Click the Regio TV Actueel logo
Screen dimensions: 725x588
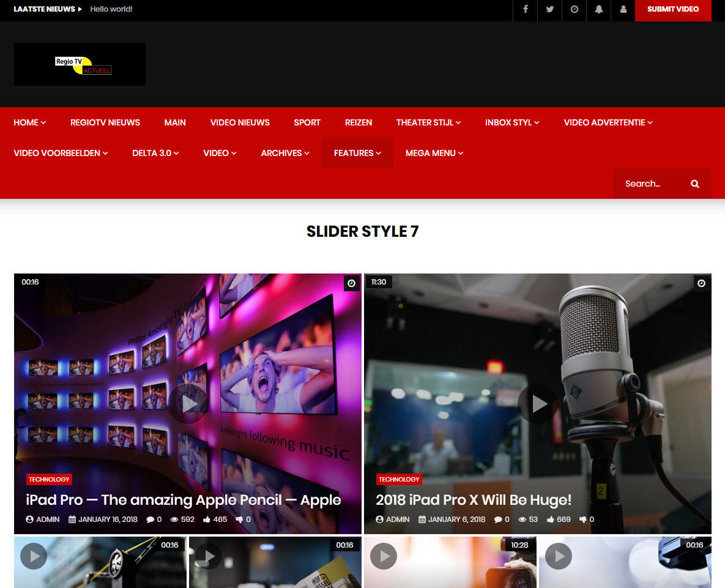pyautogui.click(x=80, y=64)
